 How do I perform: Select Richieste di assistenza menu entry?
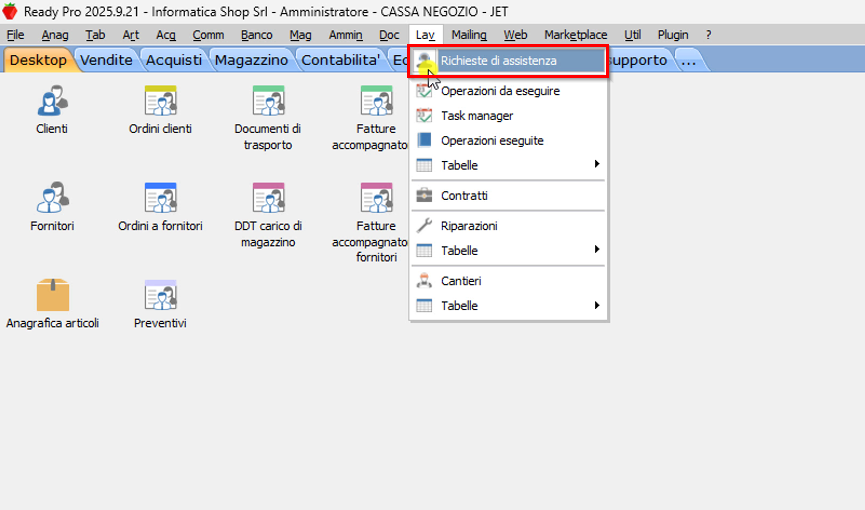tap(508, 61)
